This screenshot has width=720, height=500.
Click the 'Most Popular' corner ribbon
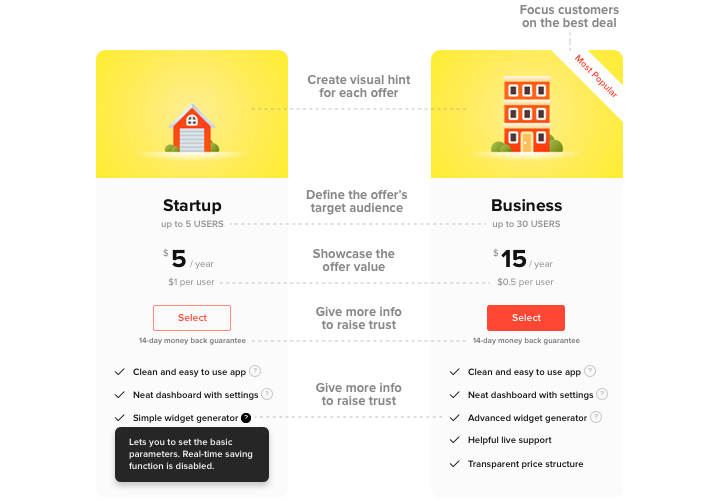(598, 76)
